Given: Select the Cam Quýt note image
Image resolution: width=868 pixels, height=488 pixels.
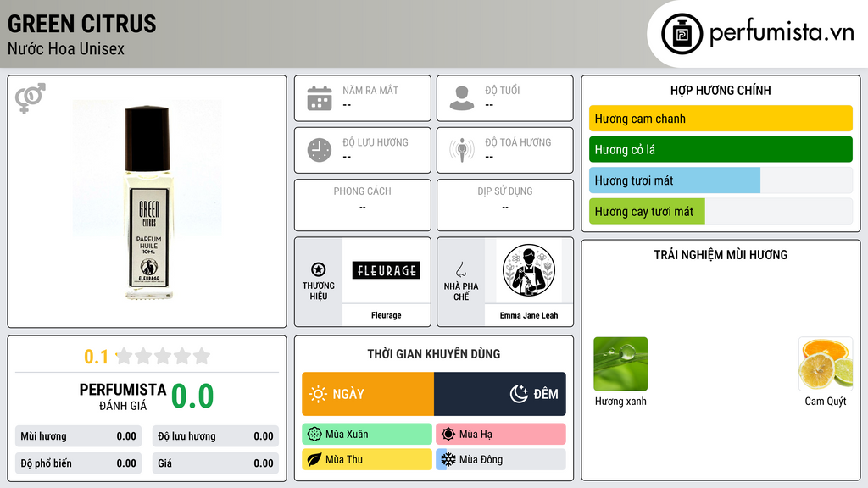Looking at the screenshot, I should (x=826, y=364).
